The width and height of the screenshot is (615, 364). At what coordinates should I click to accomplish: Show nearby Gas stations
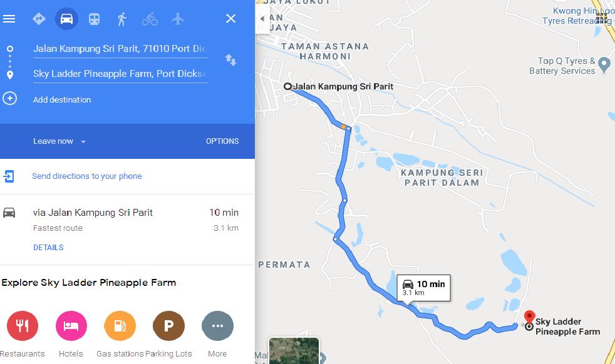[120, 326]
